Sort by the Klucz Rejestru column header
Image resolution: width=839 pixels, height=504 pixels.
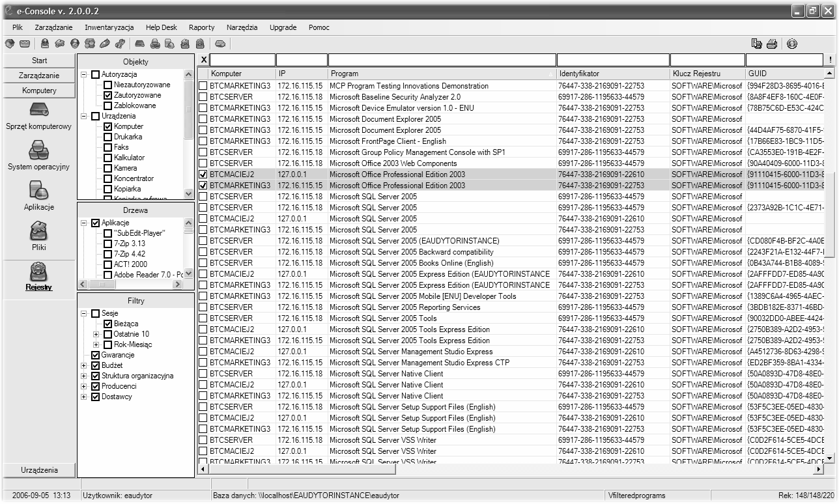pyautogui.click(x=707, y=74)
